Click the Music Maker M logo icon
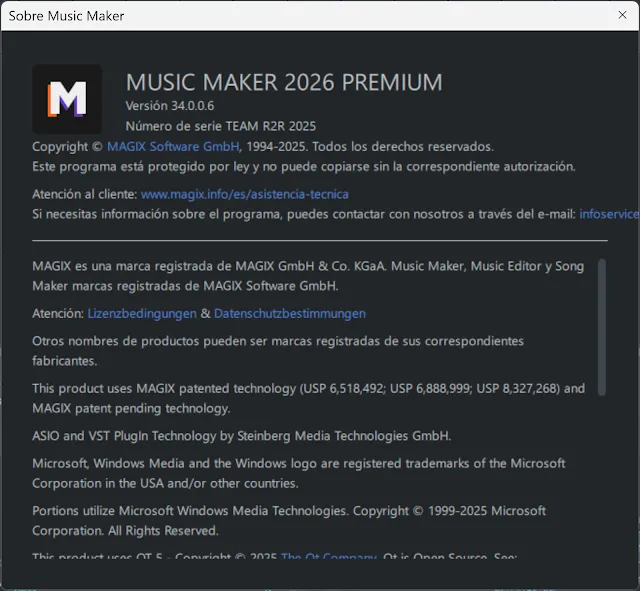The width and height of the screenshot is (640, 591). (x=67, y=99)
